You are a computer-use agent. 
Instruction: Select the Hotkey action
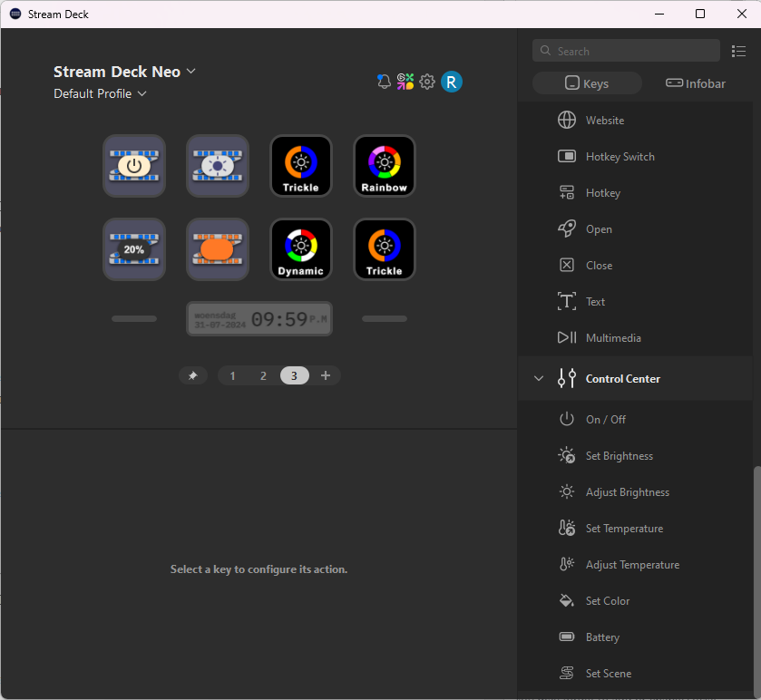(635, 193)
